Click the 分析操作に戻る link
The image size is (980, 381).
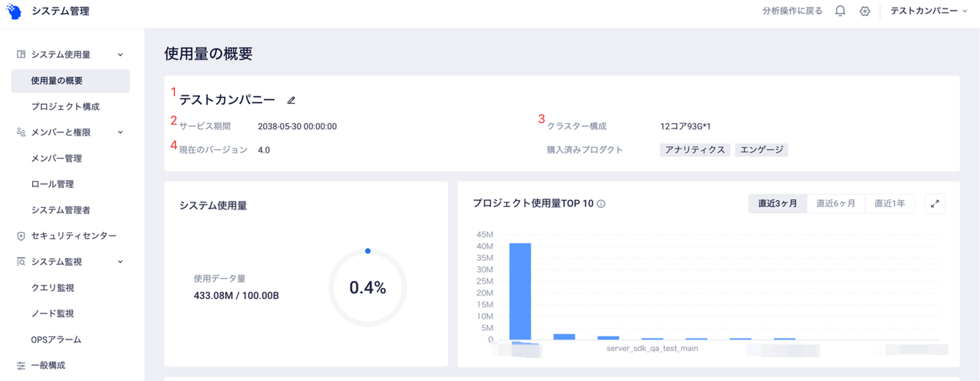[x=792, y=11]
